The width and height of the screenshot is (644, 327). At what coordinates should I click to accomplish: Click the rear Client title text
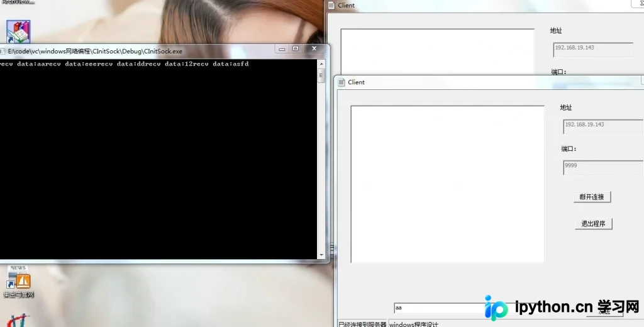pos(347,5)
